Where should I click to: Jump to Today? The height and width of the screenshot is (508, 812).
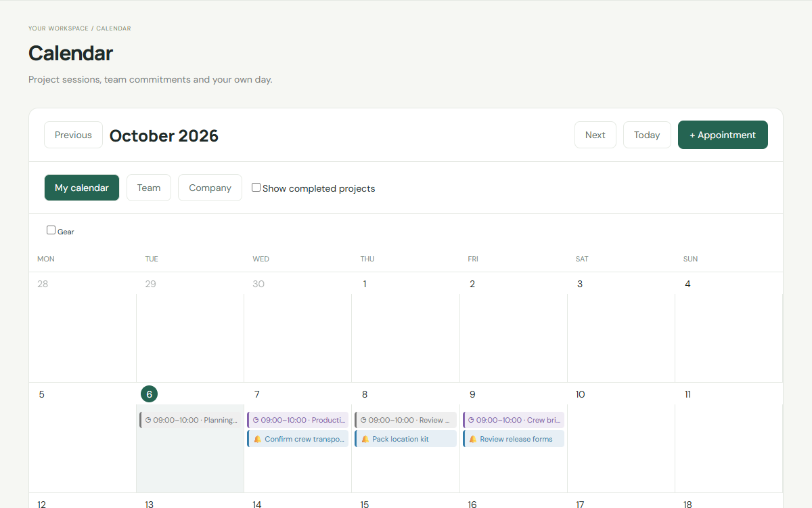[647, 135]
